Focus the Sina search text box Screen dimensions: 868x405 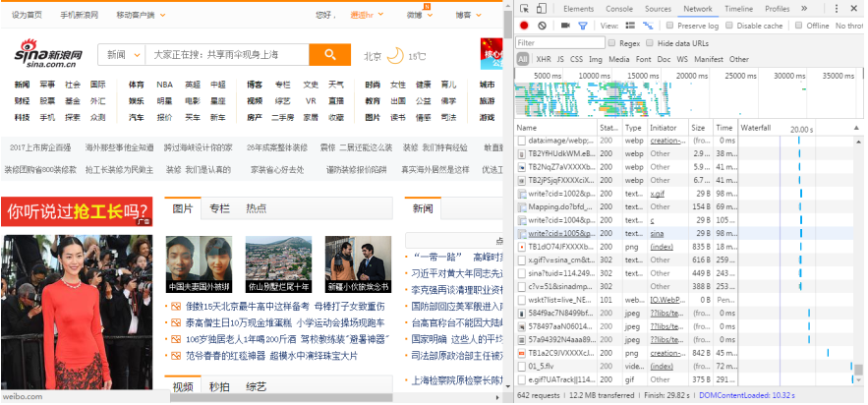(x=227, y=55)
